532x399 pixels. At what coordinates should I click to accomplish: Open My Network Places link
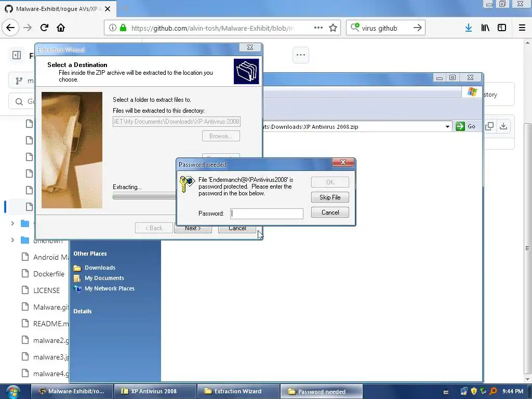(109, 288)
